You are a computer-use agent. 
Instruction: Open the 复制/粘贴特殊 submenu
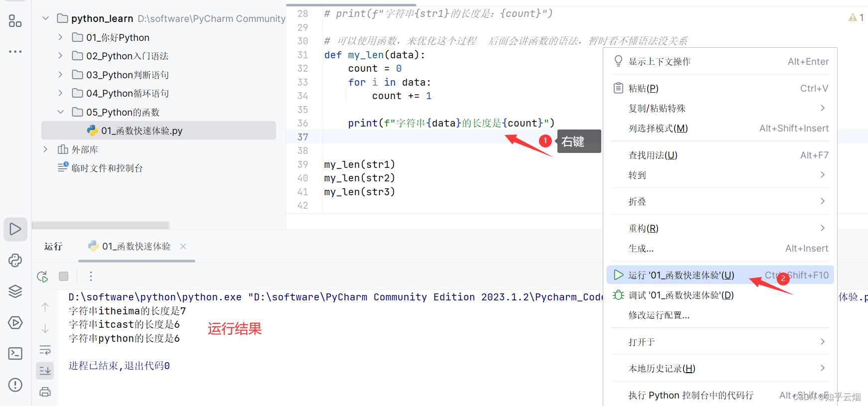(720, 108)
